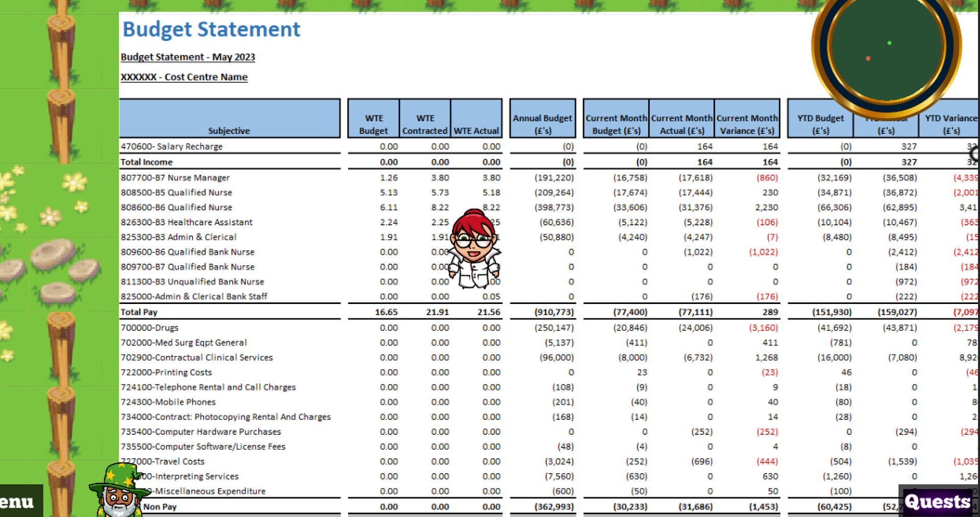Image resolution: width=980 pixels, height=517 pixels.
Task: Click the Total Pay row label
Action: click(x=139, y=312)
